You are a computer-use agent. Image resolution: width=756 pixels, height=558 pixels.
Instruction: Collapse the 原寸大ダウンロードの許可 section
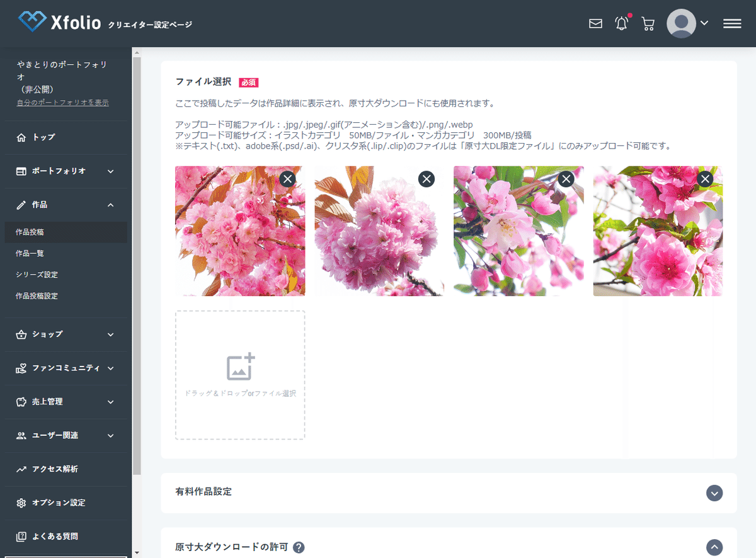pos(714,547)
